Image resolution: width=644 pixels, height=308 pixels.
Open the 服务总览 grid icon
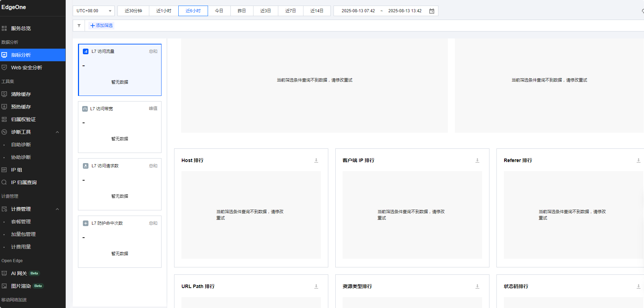pos(4,28)
